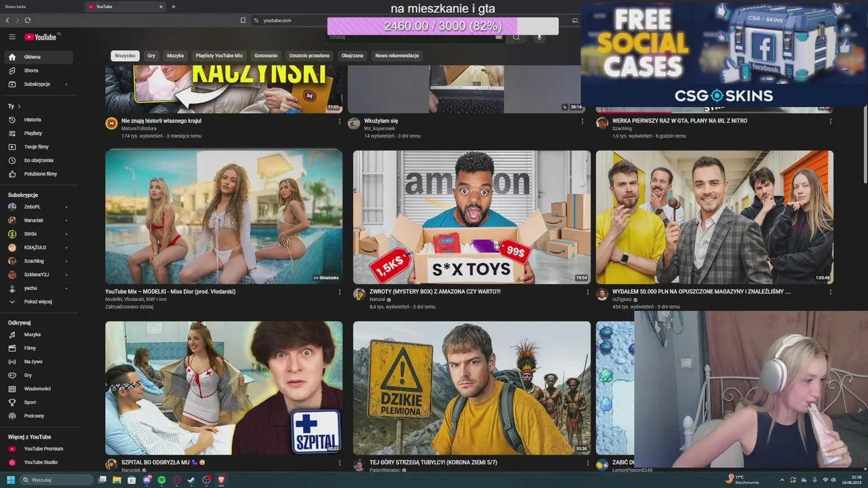The image size is (868, 488).
Task: Select the Muzyka filter chip
Action: click(176, 56)
